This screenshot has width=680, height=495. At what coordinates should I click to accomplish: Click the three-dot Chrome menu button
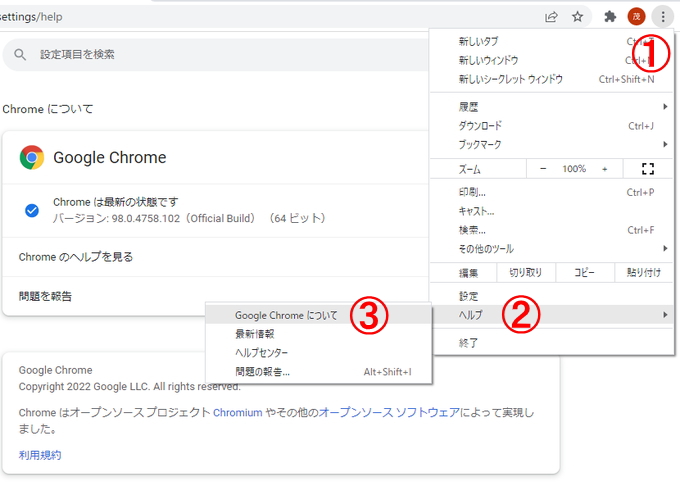tap(663, 17)
